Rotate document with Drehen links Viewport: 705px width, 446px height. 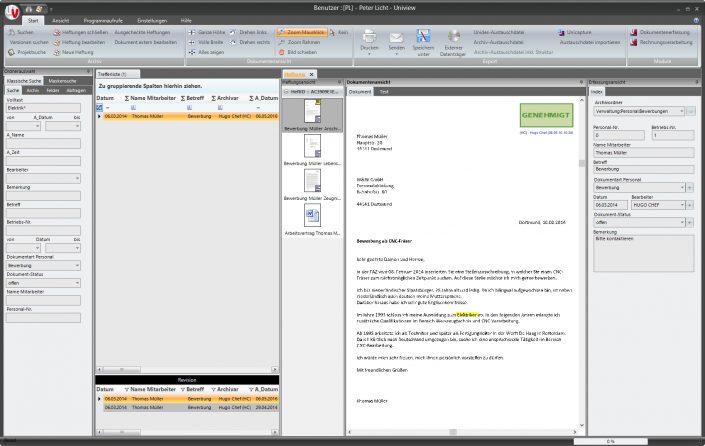point(248,32)
